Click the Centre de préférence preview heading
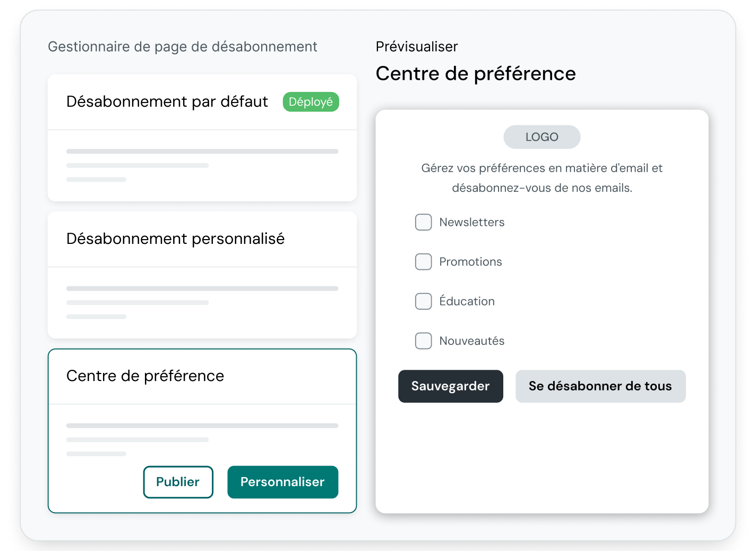756x551 pixels. [476, 73]
